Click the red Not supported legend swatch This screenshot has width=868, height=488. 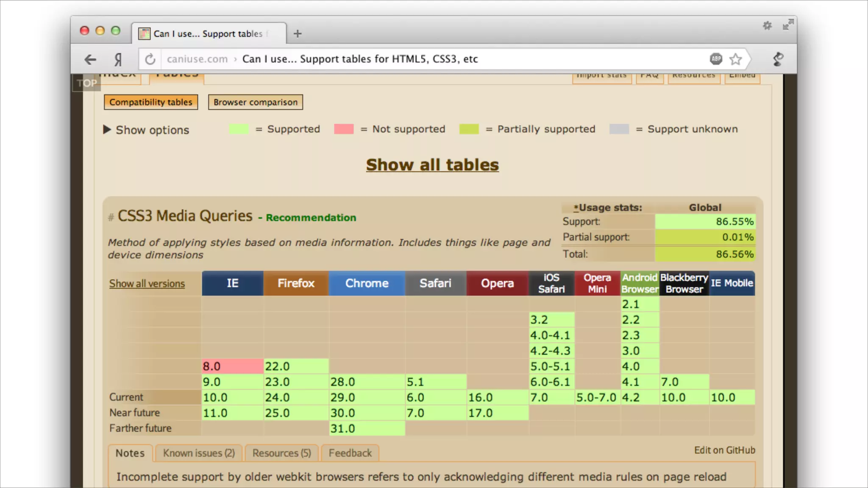(344, 129)
